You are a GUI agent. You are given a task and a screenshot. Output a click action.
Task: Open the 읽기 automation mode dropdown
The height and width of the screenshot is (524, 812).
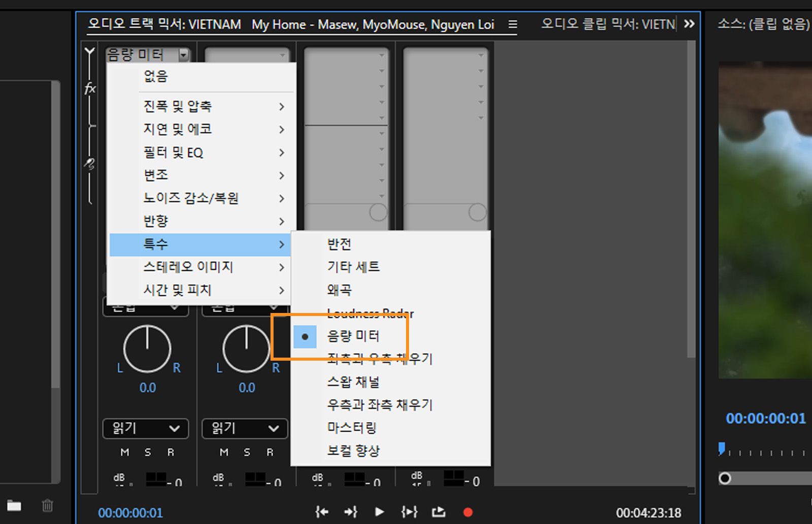coord(146,429)
